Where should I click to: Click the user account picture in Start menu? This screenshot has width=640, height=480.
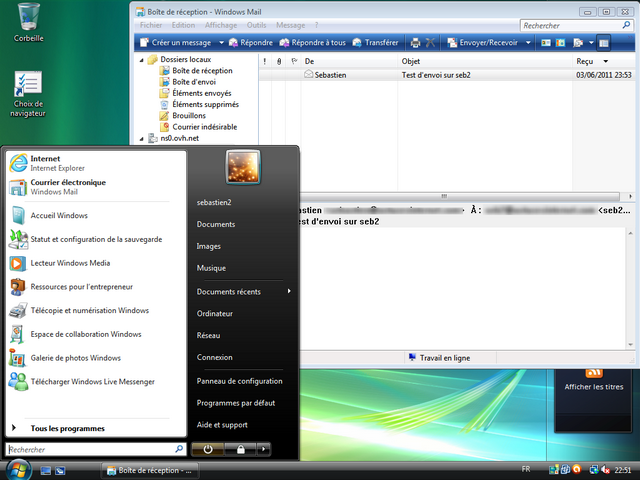[x=243, y=167]
